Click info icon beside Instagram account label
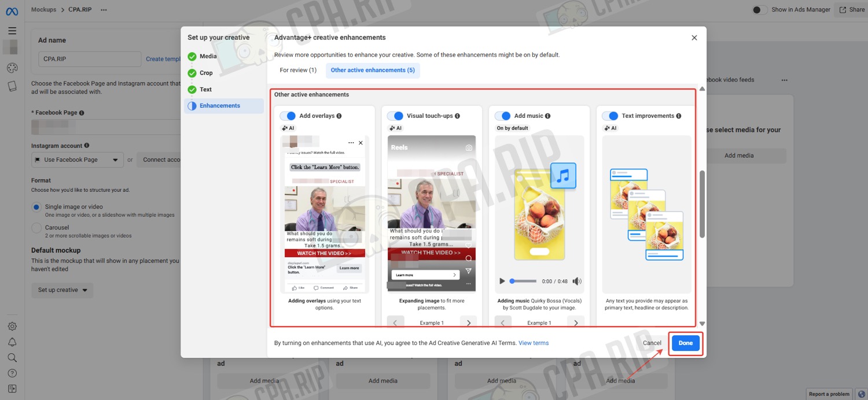 click(x=87, y=146)
